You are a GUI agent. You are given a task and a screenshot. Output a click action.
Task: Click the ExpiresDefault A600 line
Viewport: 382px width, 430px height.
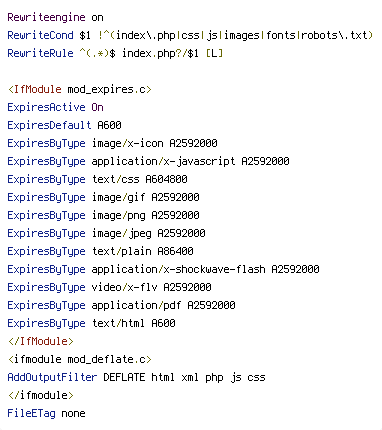(x=64, y=125)
